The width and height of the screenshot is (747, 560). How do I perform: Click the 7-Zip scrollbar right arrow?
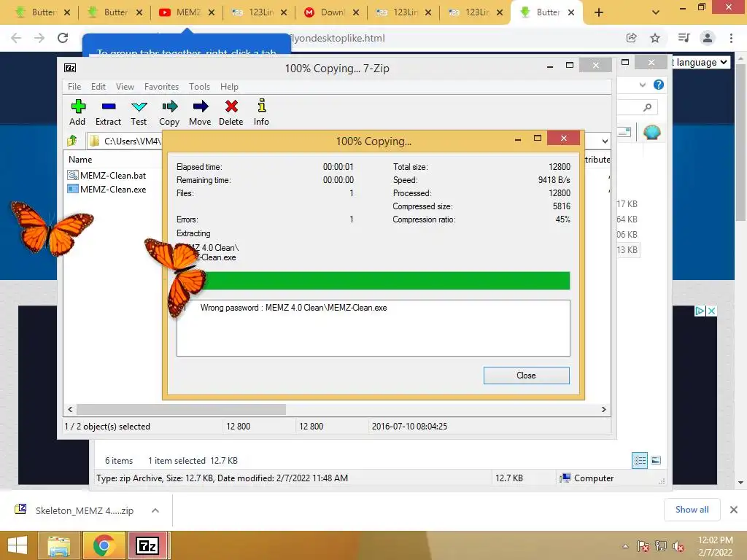tap(603, 409)
